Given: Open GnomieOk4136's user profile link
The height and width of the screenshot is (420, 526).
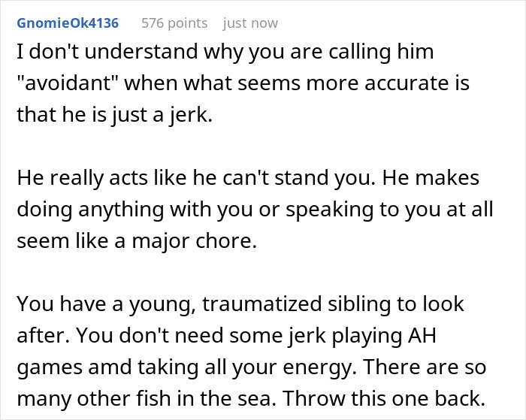Looking at the screenshot, I should pos(67,23).
